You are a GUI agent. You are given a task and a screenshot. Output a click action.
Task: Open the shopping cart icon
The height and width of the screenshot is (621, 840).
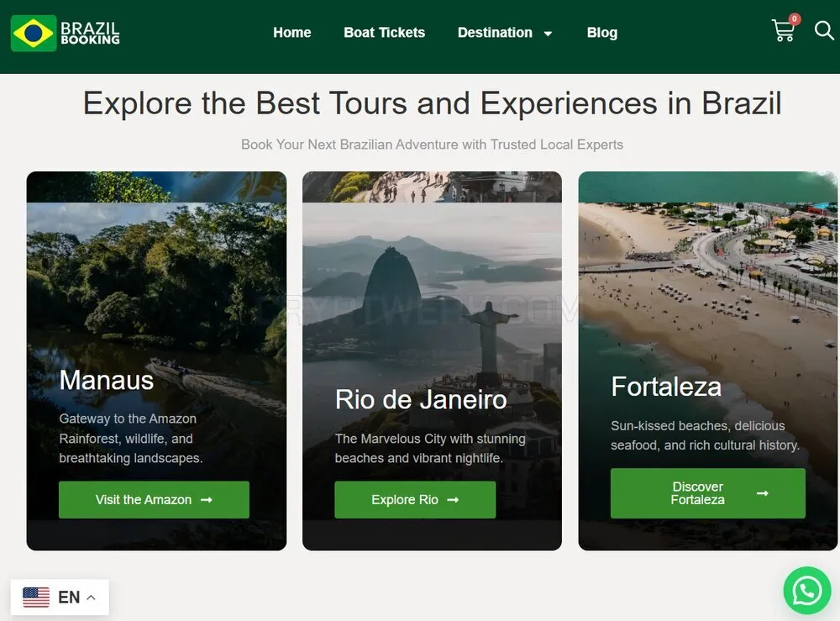(x=783, y=30)
